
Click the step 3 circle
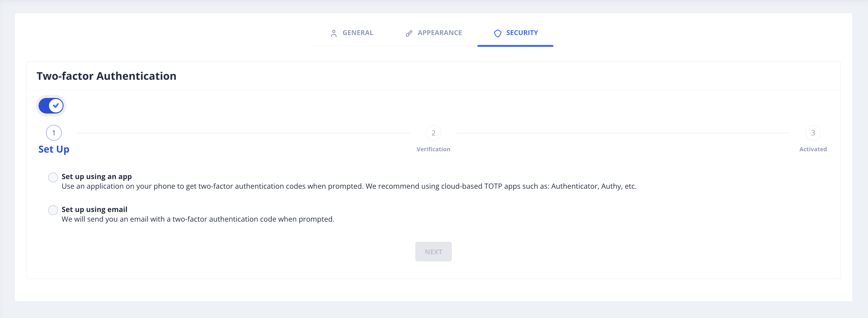tap(813, 133)
